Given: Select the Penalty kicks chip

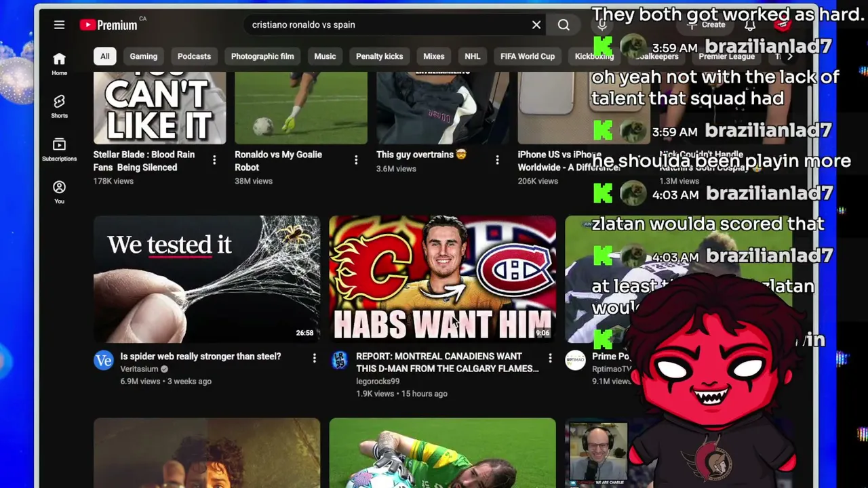Looking at the screenshot, I should 379,56.
